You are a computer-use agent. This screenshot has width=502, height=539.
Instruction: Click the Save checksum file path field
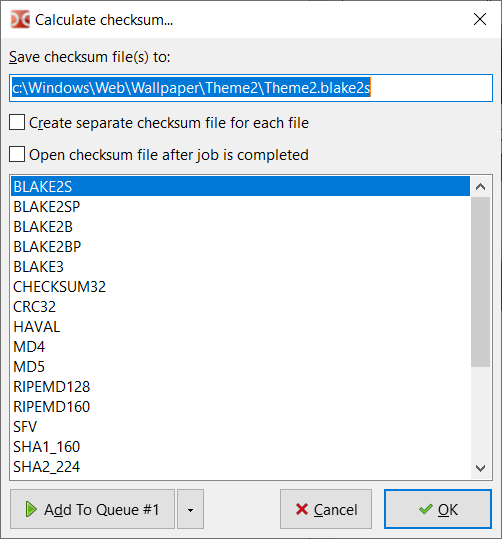pyautogui.click(x=251, y=88)
